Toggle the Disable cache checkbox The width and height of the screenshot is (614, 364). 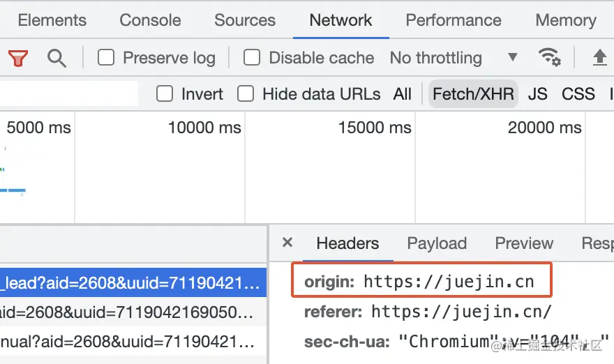tap(252, 58)
